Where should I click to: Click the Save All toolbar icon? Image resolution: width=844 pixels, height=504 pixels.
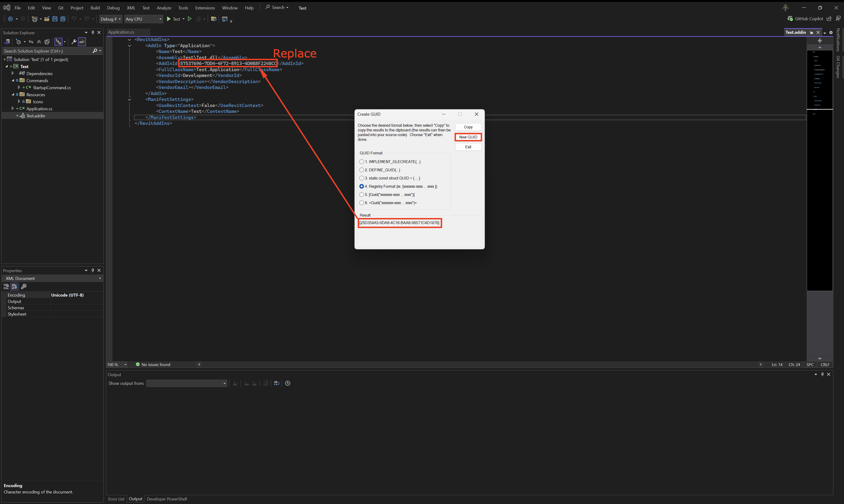coord(63,19)
